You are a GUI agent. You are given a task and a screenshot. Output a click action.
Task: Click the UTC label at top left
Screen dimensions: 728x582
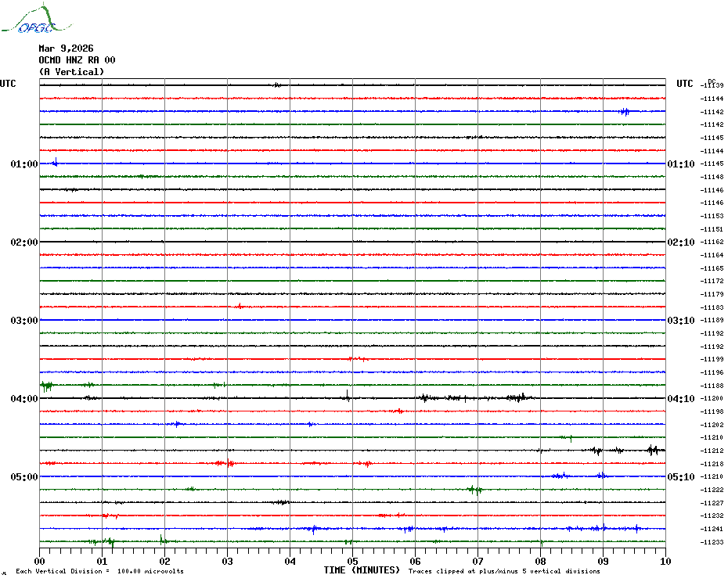tap(8, 84)
